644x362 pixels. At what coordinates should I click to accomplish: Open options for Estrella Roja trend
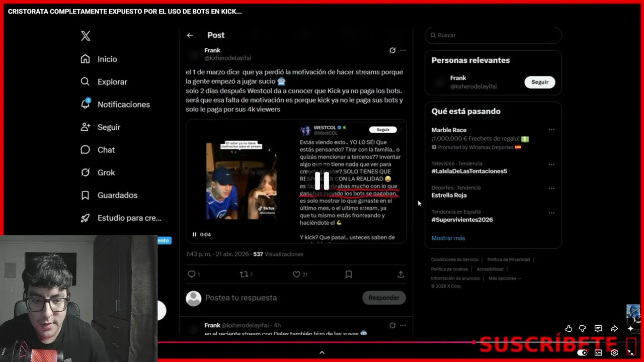click(551, 189)
